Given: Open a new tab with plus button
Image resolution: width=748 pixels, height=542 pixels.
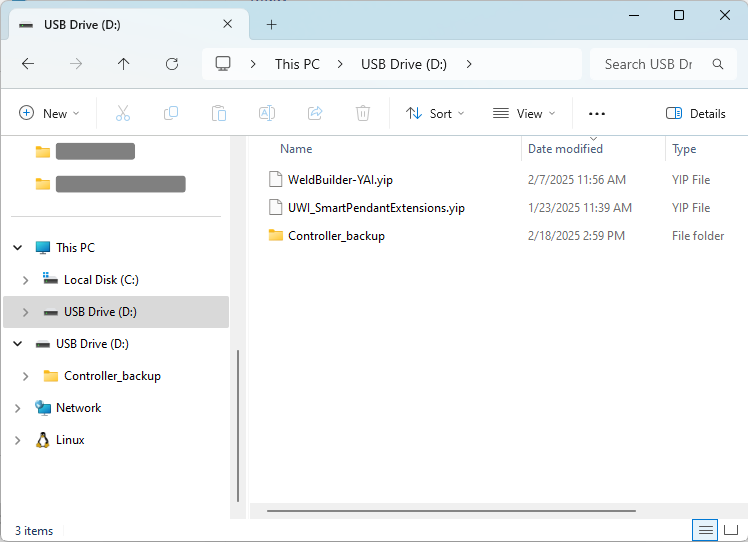Looking at the screenshot, I should (x=271, y=25).
